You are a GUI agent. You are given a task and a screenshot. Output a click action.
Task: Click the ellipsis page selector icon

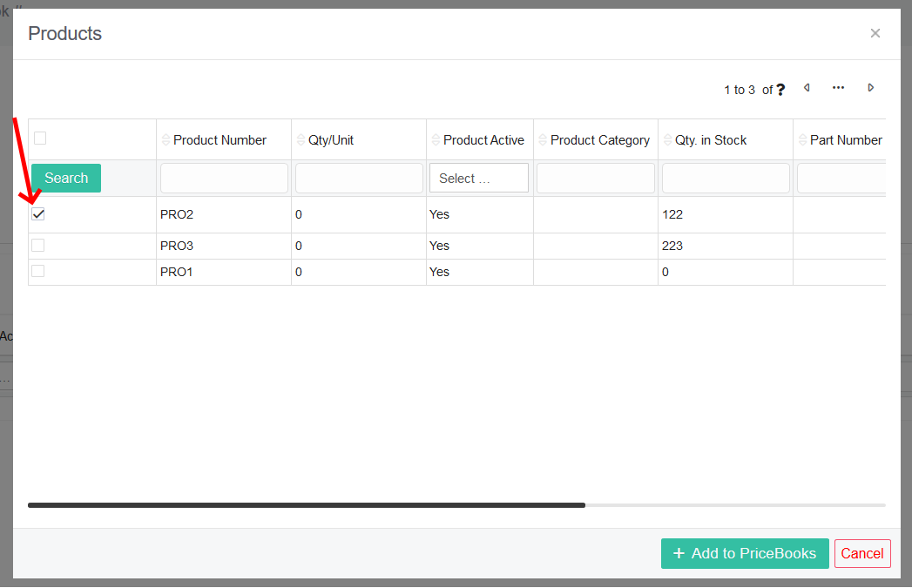point(838,87)
